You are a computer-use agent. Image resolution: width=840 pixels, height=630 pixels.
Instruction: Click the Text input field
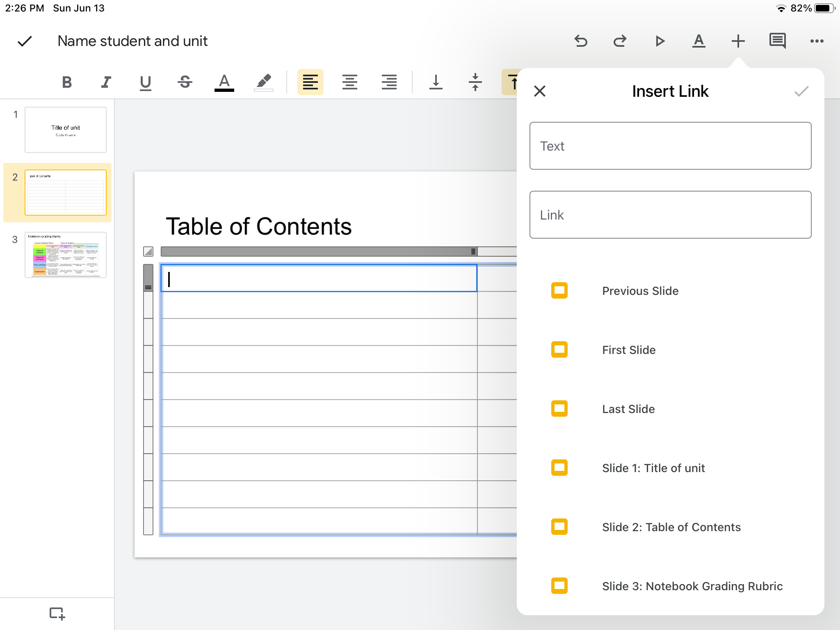(670, 146)
